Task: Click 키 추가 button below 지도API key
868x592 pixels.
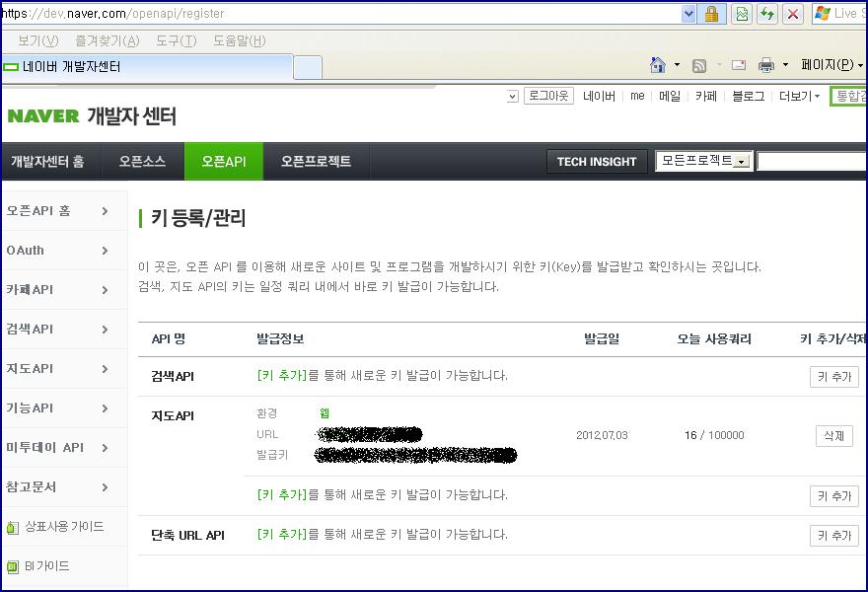Action: tap(833, 495)
